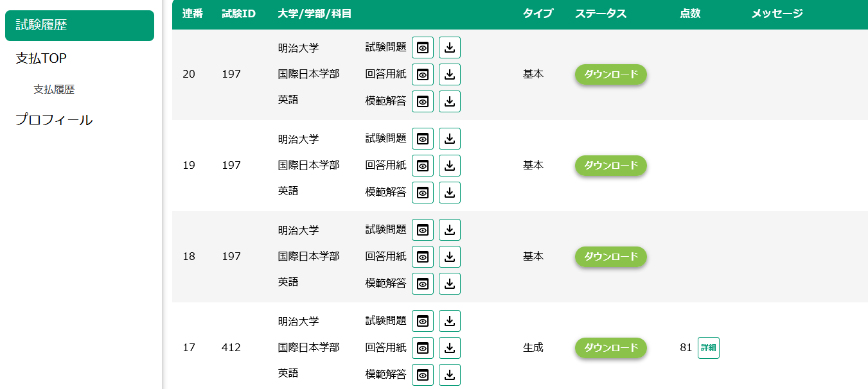Click ダウンロード status button for row 20
Image resolution: width=868 pixels, height=389 pixels.
point(610,74)
